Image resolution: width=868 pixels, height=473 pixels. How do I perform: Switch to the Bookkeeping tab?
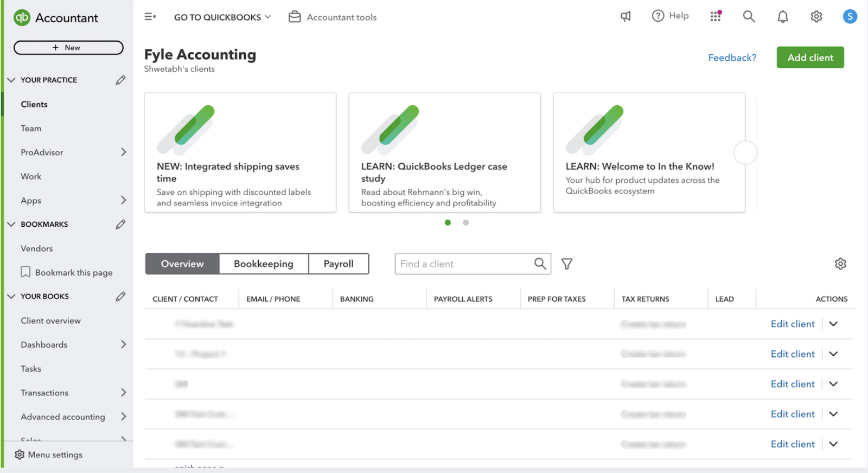[x=264, y=264]
